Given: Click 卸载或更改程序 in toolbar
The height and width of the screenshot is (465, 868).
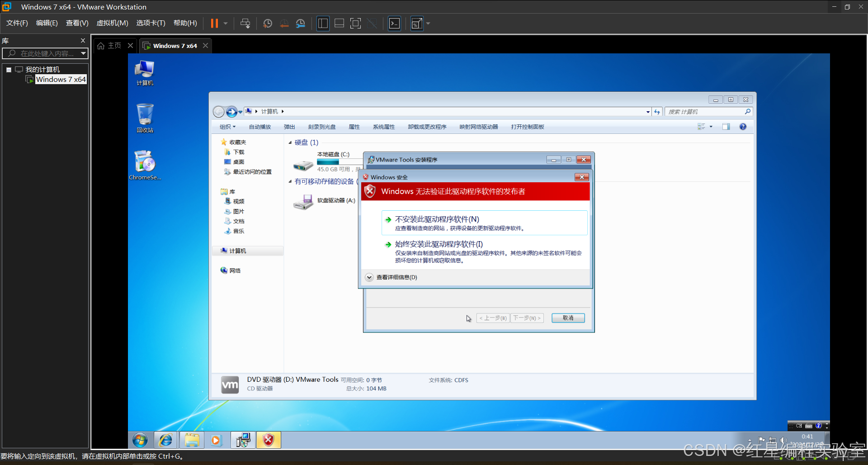Looking at the screenshot, I should 427,127.
